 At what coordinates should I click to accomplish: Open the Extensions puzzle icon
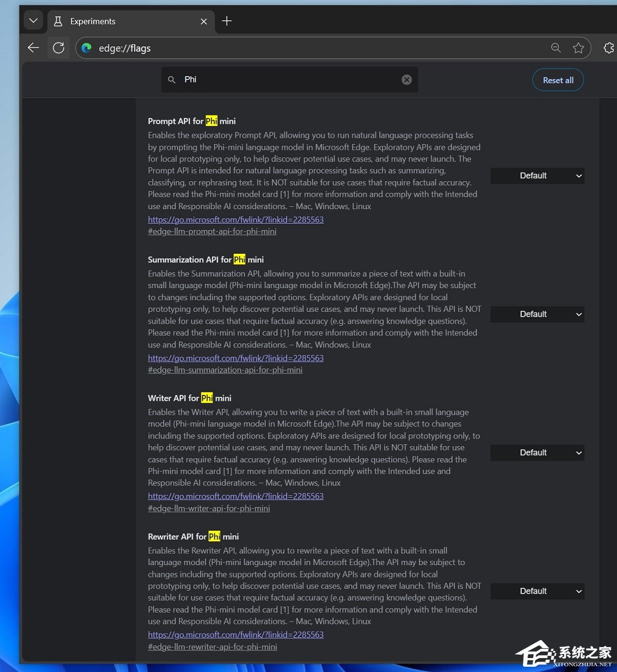(x=609, y=48)
